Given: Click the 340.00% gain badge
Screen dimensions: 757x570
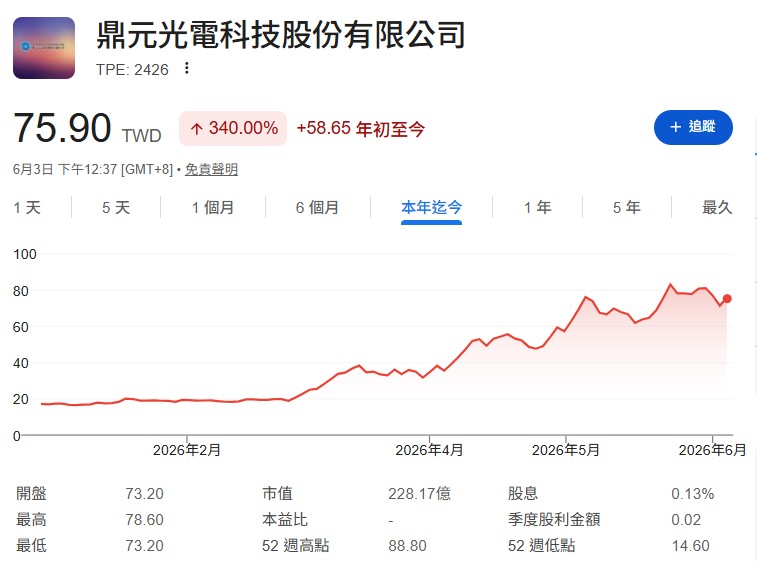Looking at the screenshot, I should point(233,128).
